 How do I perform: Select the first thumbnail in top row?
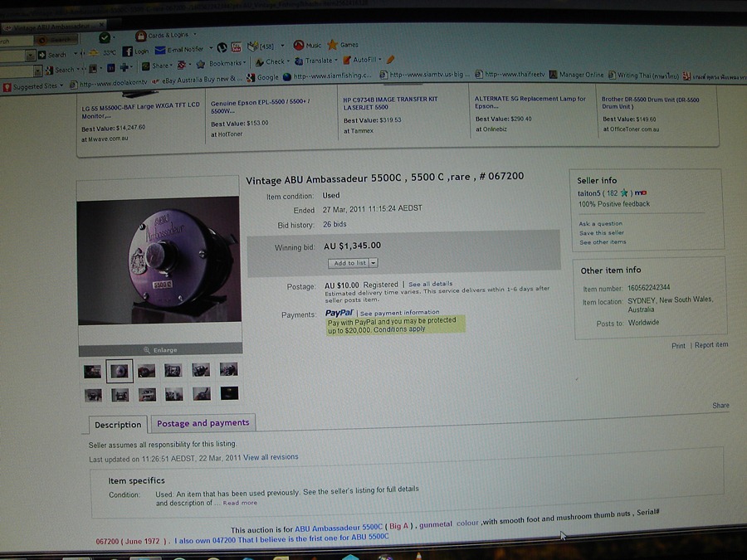point(92,372)
